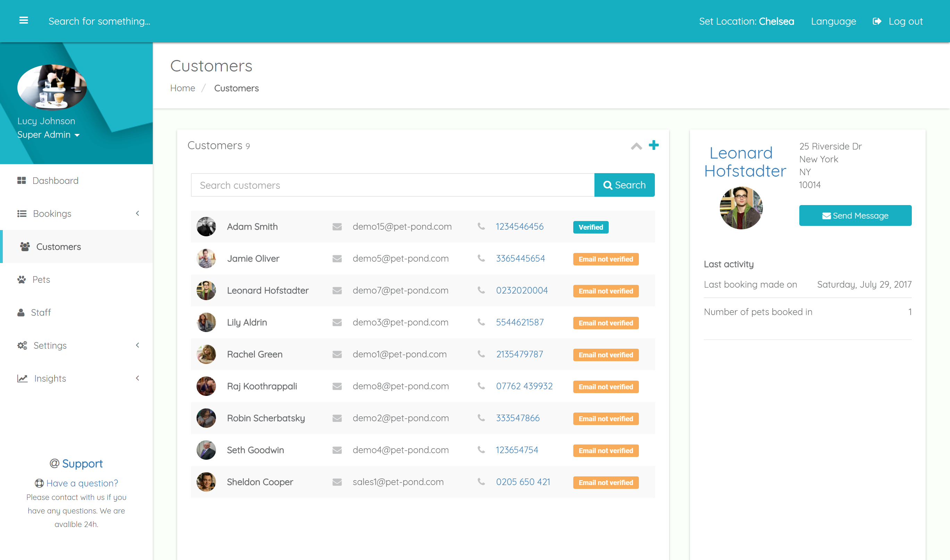Click Leonard Hofstadter heading in detail panel
The height and width of the screenshot is (560, 950).
[744, 162]
